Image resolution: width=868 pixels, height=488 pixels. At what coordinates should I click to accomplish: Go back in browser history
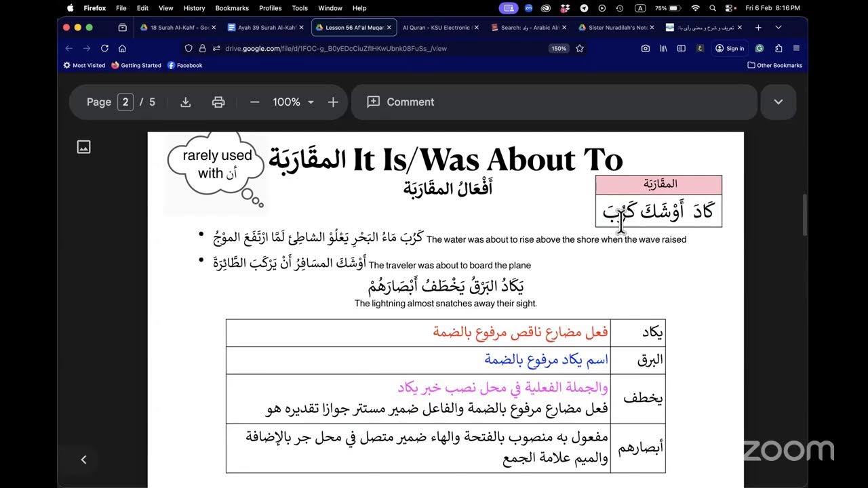[x=68, y=48]
